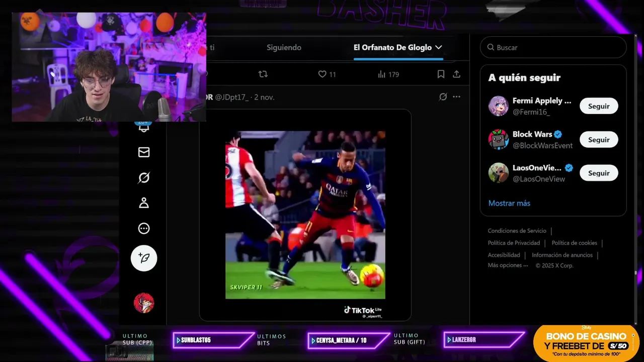Bookmark the top post
Image resolution: width=644 pixels, height=362 pixels.
441,74
